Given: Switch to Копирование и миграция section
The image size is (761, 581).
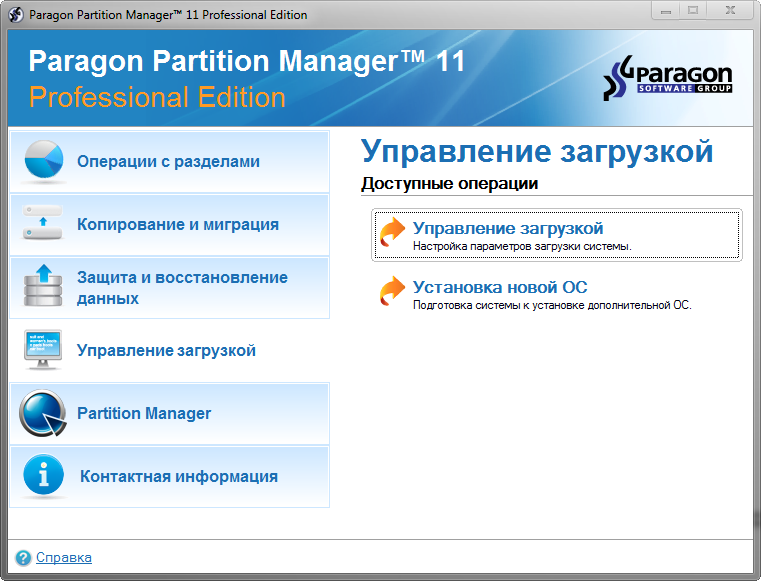Looking at the screenshot, I should tap(178, 224).
